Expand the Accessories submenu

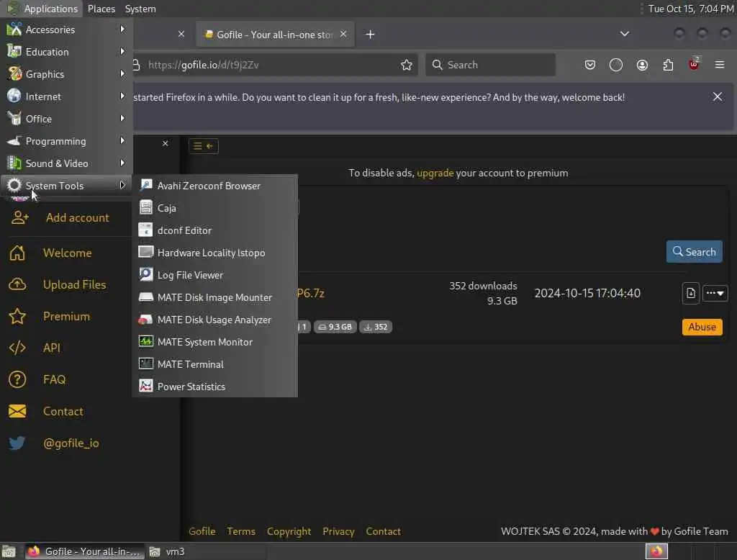(66, 30)
